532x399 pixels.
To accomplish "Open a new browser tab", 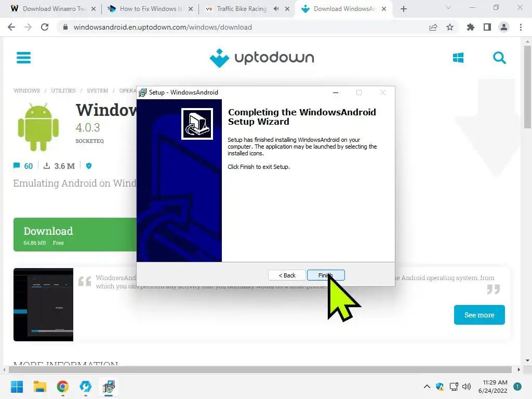I will (403, 9).
